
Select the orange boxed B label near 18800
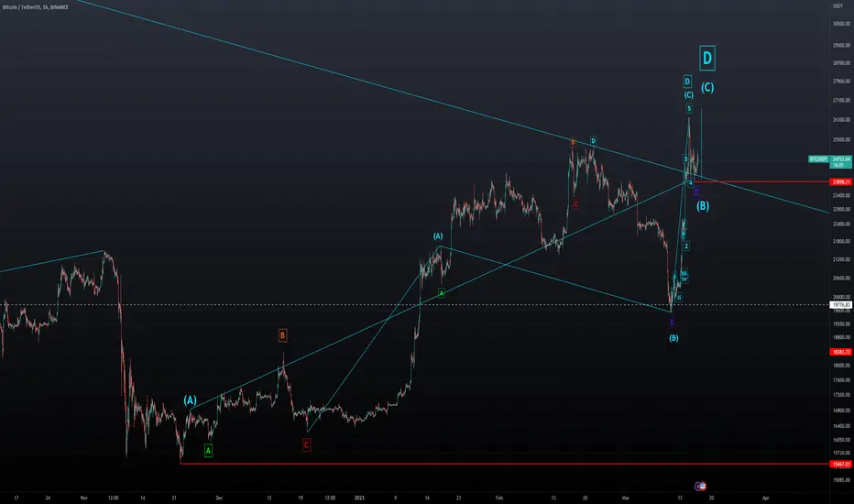pyautogui.click(x=282, y=335)
